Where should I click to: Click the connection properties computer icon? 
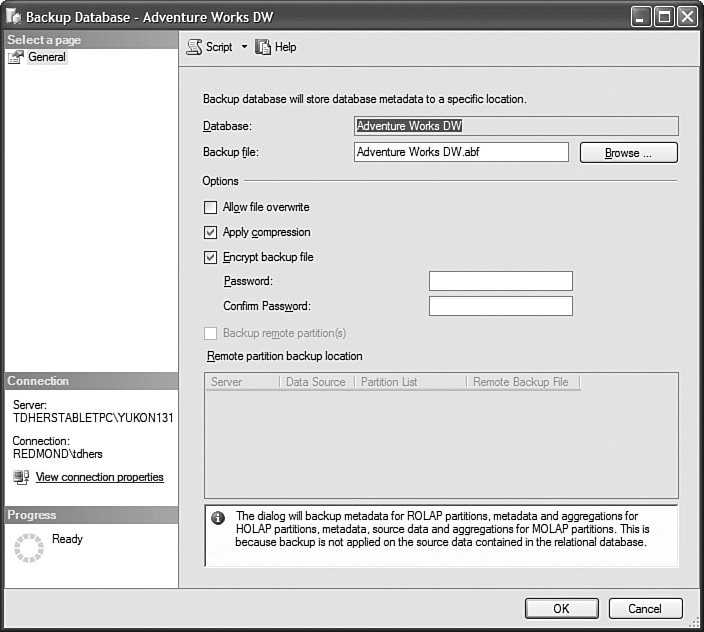click(x=21, y=477)
